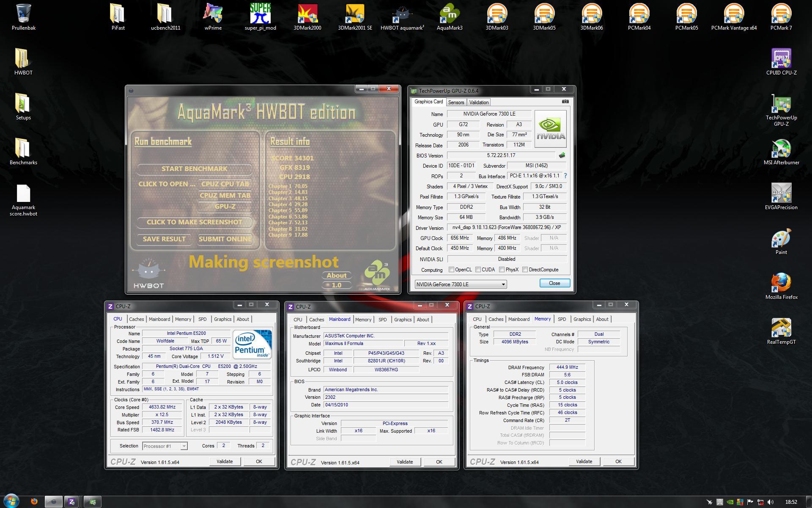The width and height of the screenshot is (812, 508).
Task: Launch the wPrime desktop shortcut
Action: [213, 17]
